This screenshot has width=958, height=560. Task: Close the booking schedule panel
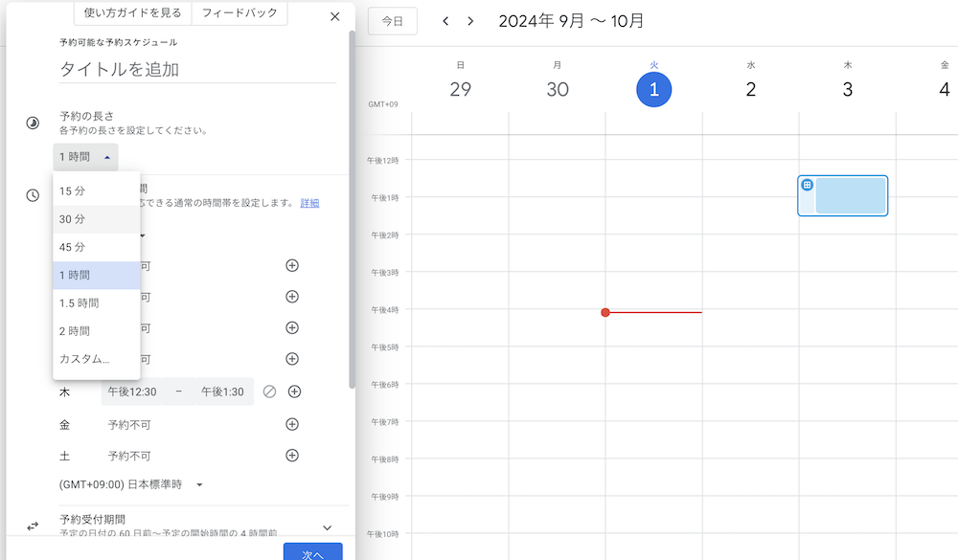[x=334, y=16]
